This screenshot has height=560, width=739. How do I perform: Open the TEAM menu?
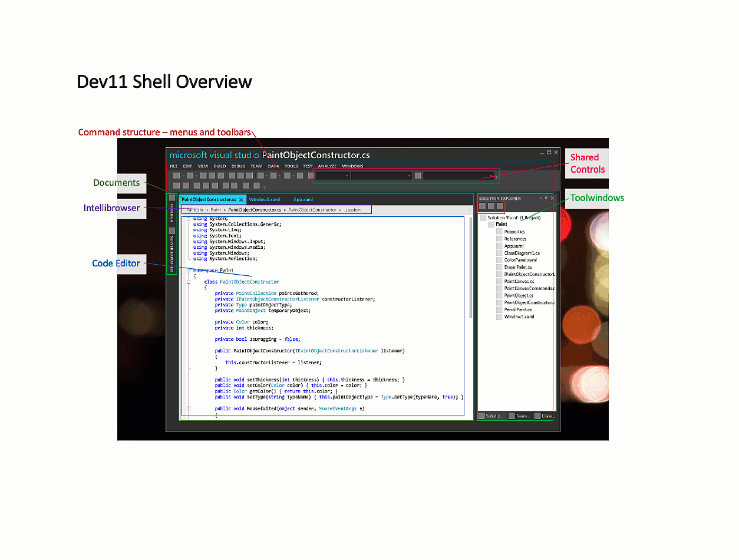coord(256,166)
